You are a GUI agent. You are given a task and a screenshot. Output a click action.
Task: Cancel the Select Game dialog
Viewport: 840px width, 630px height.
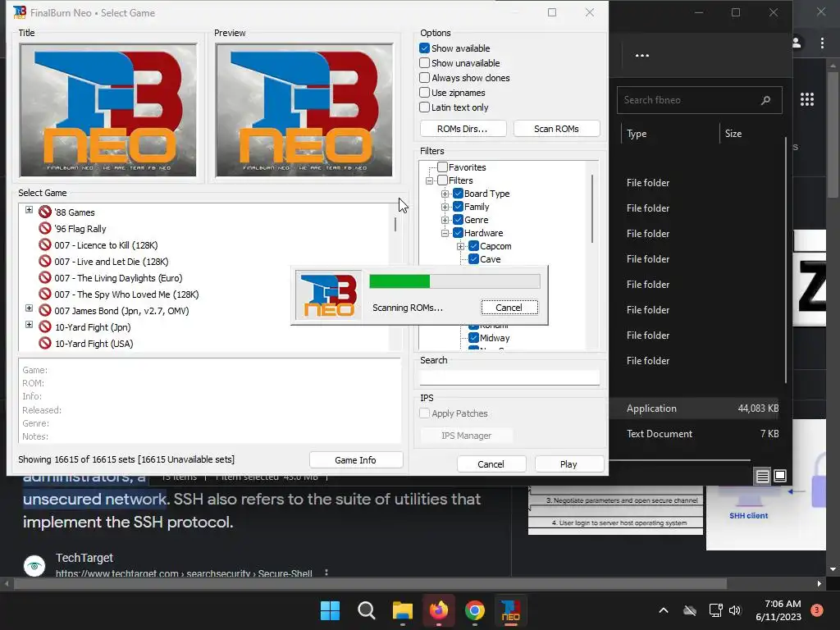[x=491, y=464]
